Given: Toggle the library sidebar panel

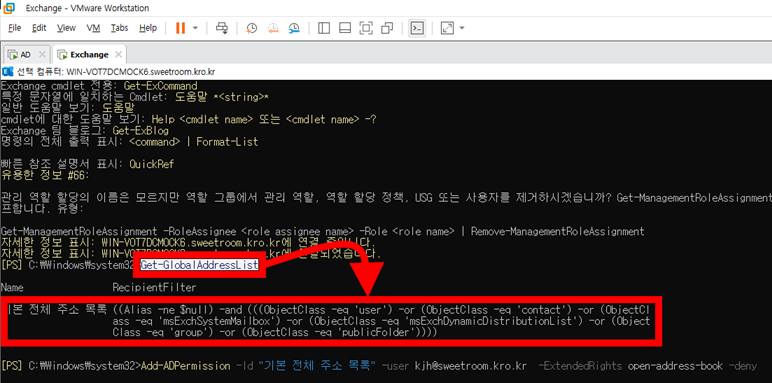Looking at the screenshot, I should pos(323,28).
